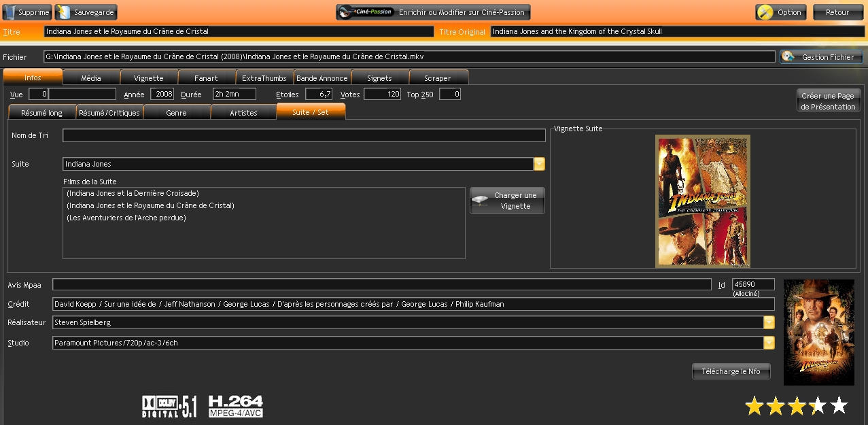The image size is (868, 425).
Task: Open Gestion Fichier file management
Action: (x=821, y=57)
